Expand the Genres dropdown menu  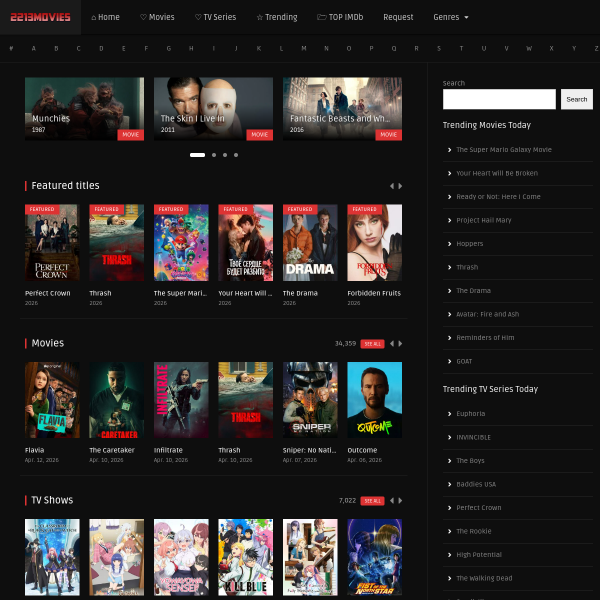coord(451,17)
